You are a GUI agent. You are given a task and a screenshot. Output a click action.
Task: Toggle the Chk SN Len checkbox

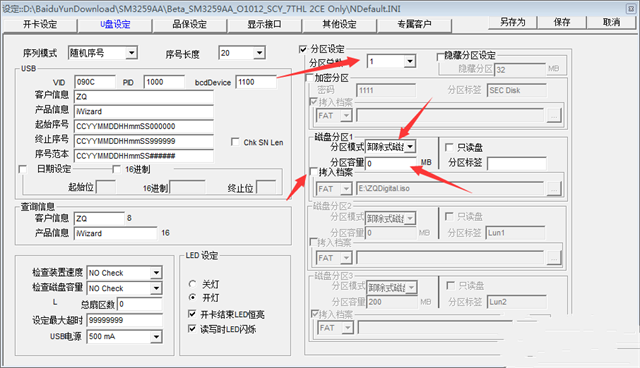[x=235, y=142]
